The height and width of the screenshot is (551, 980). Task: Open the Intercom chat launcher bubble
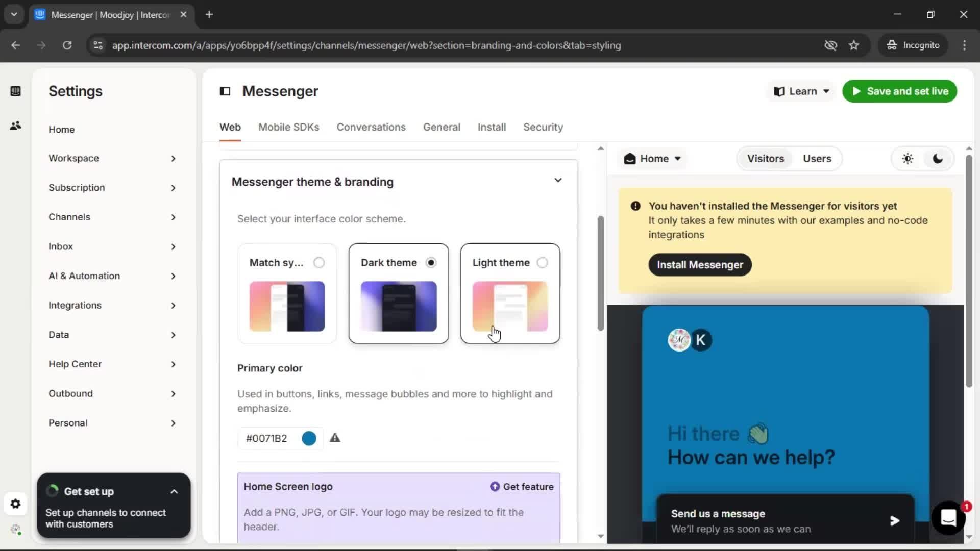[x=948, y=518]
